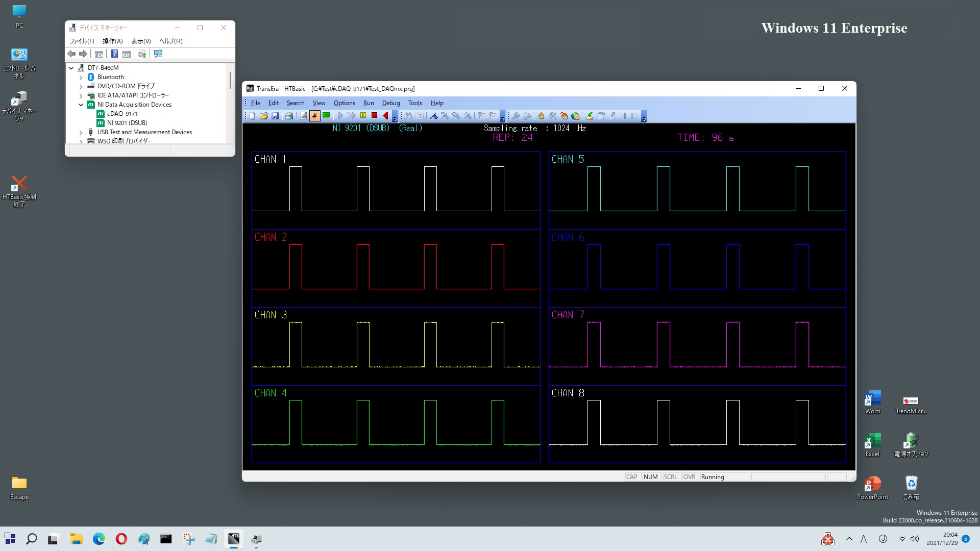
Task: Toggle the highlighted # line-number icon
Action: 314,116
